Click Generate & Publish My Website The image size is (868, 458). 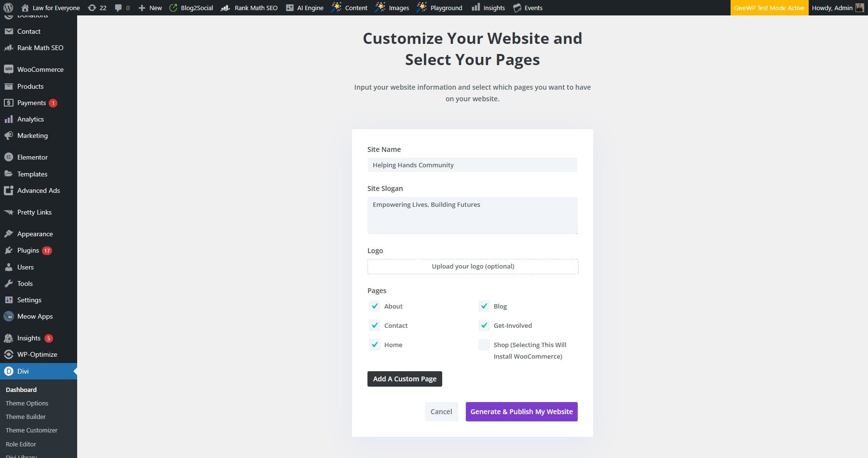click(x=521, y=412)
